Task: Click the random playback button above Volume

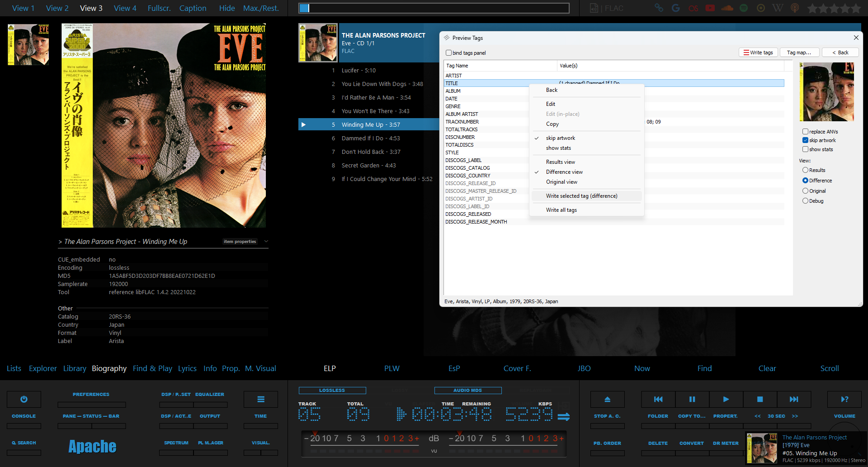Action: (844, 399)
